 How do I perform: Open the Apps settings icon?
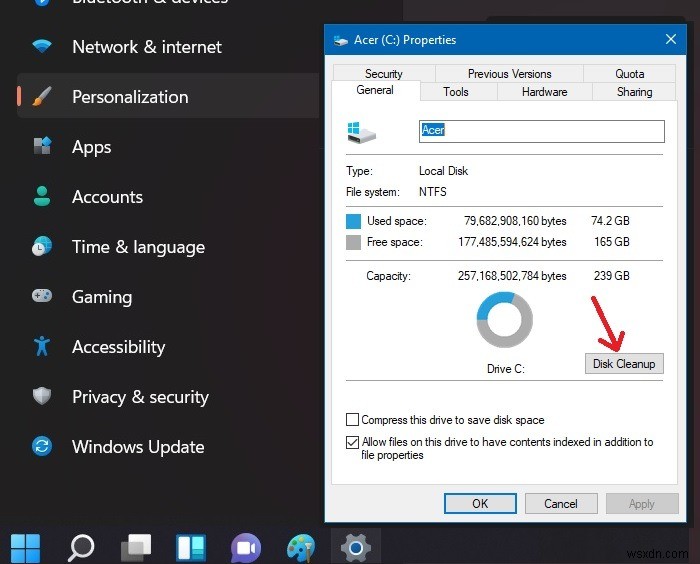pos(42,146)
